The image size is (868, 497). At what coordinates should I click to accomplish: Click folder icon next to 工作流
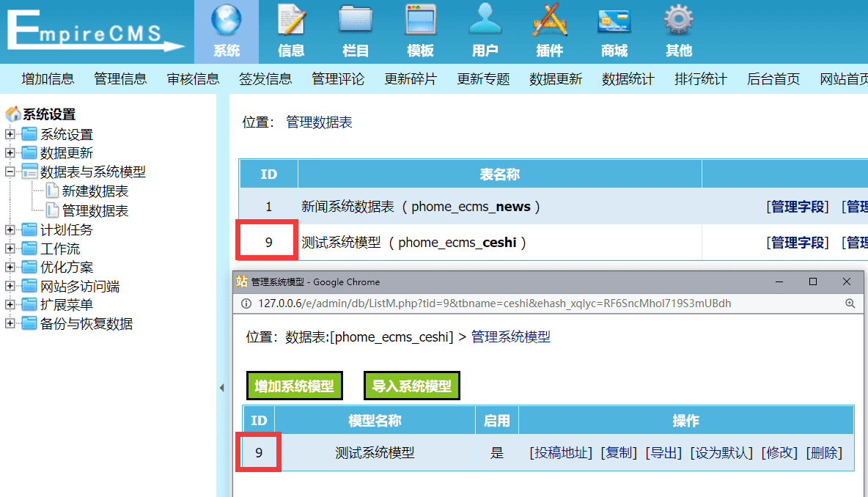click(x=29, y=248)
